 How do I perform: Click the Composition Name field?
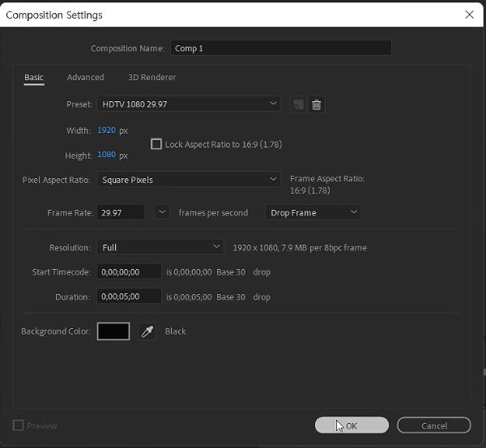(281, 48)
